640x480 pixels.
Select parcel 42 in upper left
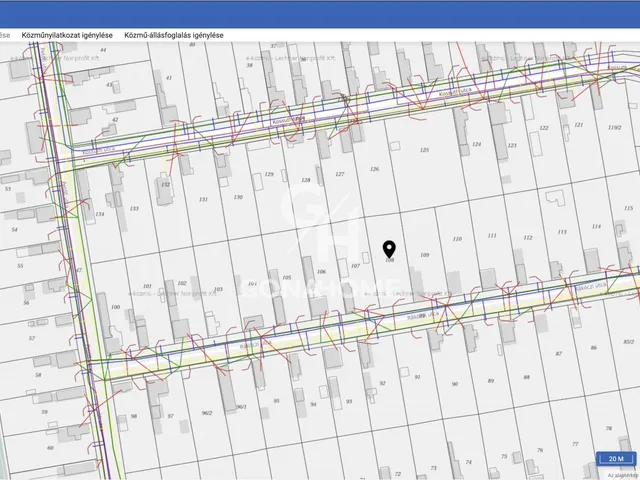115,120
